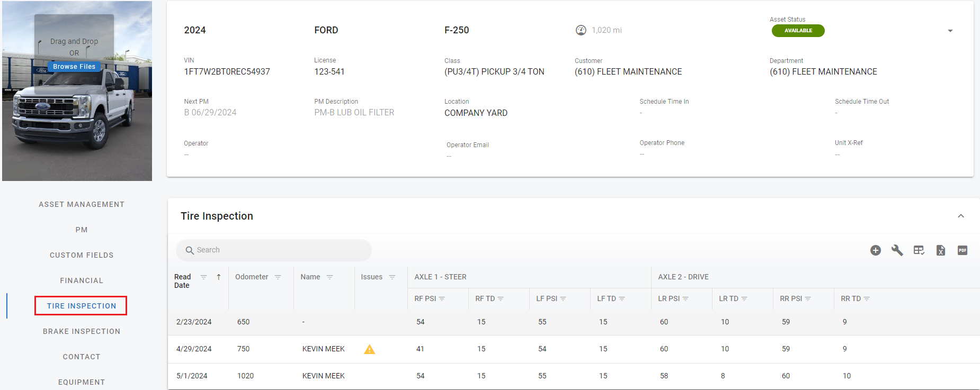Click the Customer (610) FLEET MAINTENANCE value
This screenshot has height=390, width=980.
click(628, 71)
